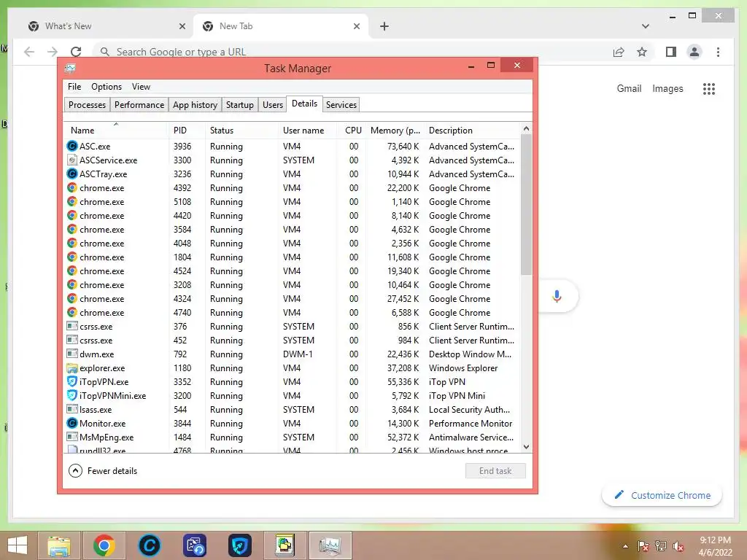Click the Action Center flag icon
The height and width of the screenshot is (560, 747).
click(643, 546)
